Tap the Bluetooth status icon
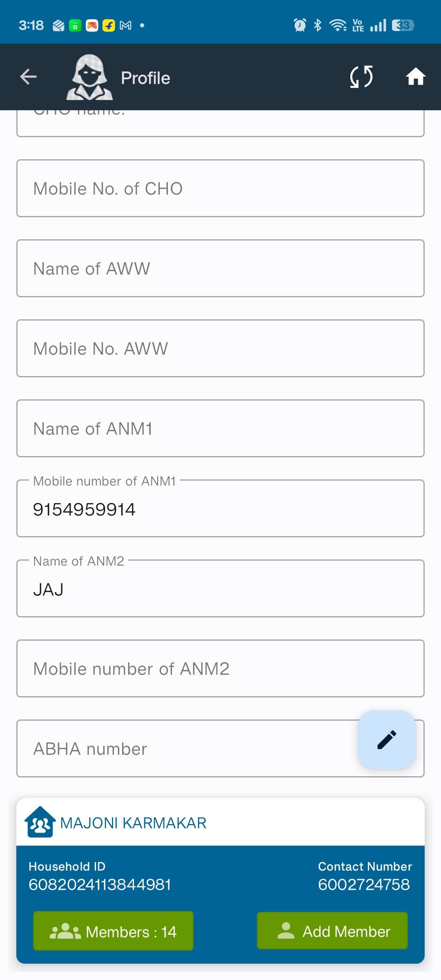Viewport: 441px width, 980px height. (x=318, y=25)
